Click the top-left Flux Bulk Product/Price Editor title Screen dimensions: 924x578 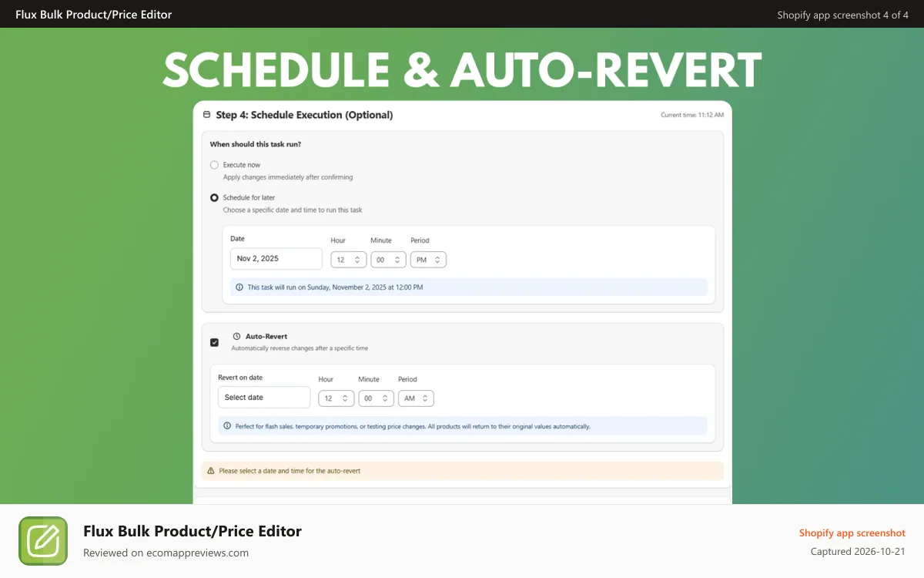(94, 15)
